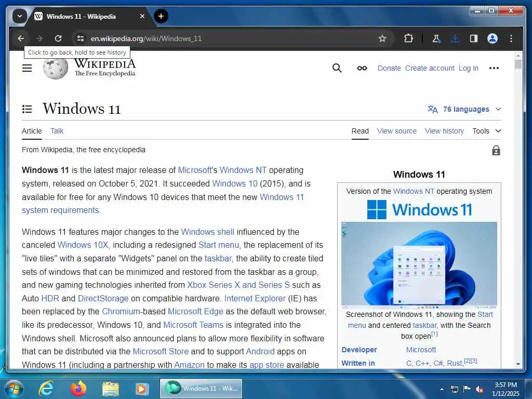The height and width of the screenshot is (399, 532).
Task: Select the Read tab
Action: pyautogui.click(x=360, y=131)
